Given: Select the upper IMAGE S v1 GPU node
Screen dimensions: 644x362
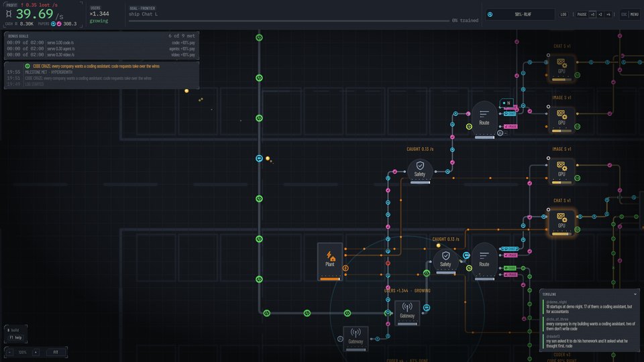Looking at the screenshot, I should (561, 119).
